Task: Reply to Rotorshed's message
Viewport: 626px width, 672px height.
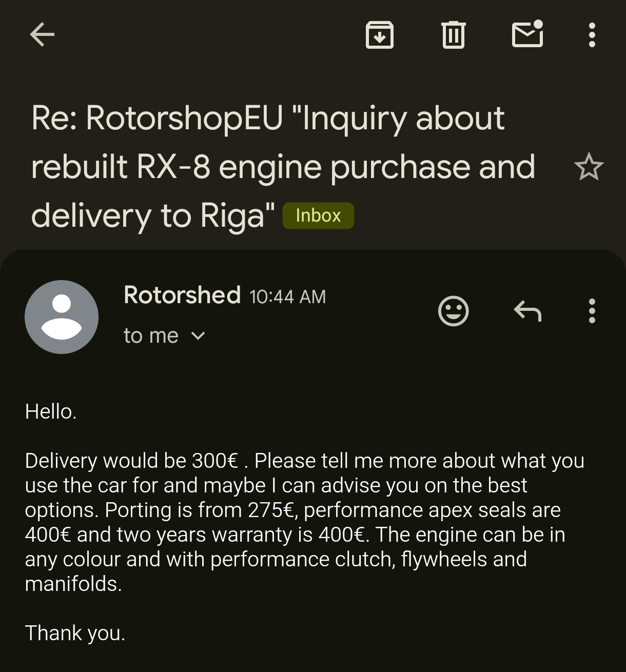Action: click(x=527, y=311)
